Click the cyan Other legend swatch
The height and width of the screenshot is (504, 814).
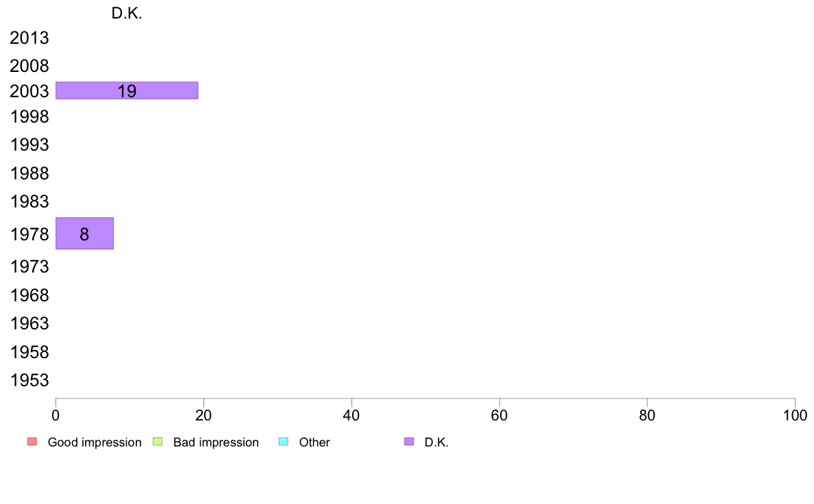[284, 442]
